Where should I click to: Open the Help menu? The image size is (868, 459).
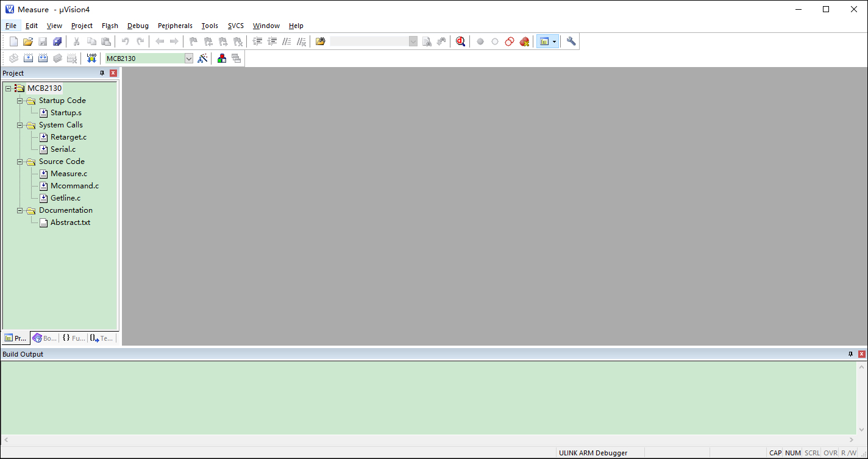[x=296, y=26]
